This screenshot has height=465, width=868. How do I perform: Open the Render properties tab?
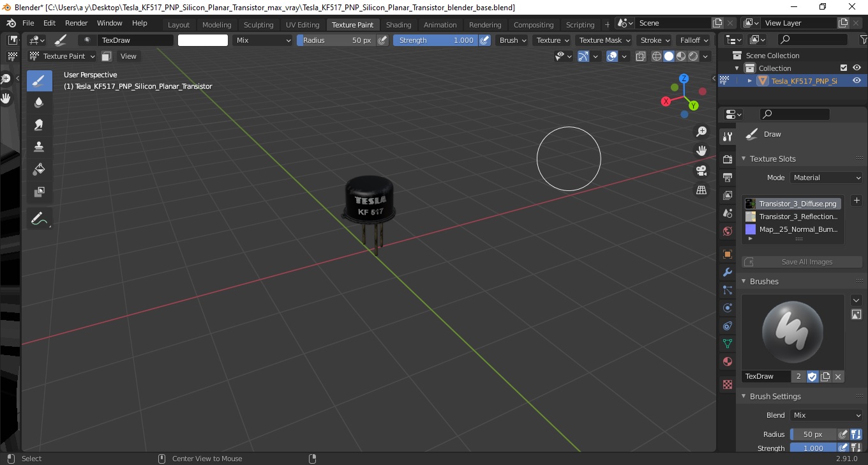pyautogui.click(x=727, y=159)
